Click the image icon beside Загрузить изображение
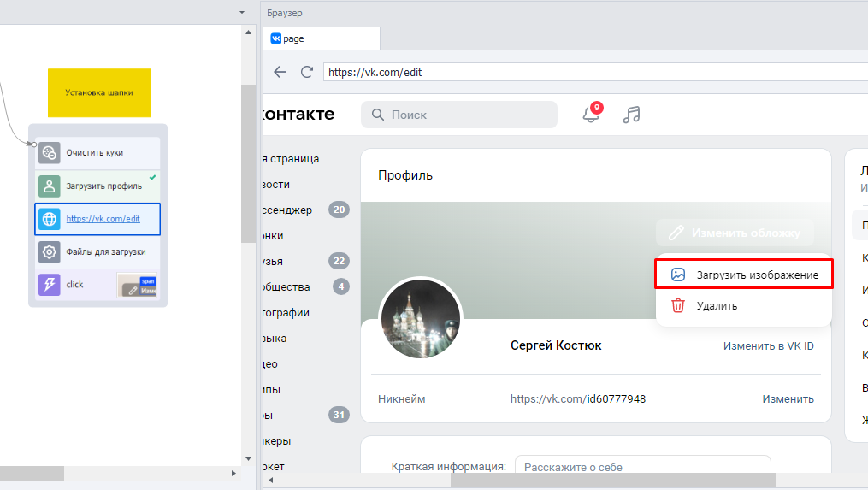Image resolution: width=868 pixels, height=490 pixels. coord(678,275)
